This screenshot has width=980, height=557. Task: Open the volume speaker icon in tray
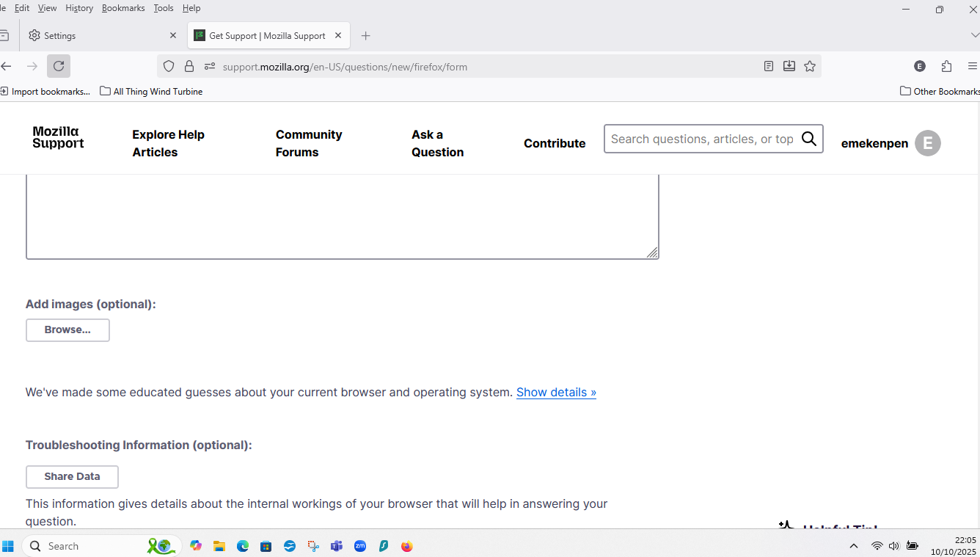893,546
